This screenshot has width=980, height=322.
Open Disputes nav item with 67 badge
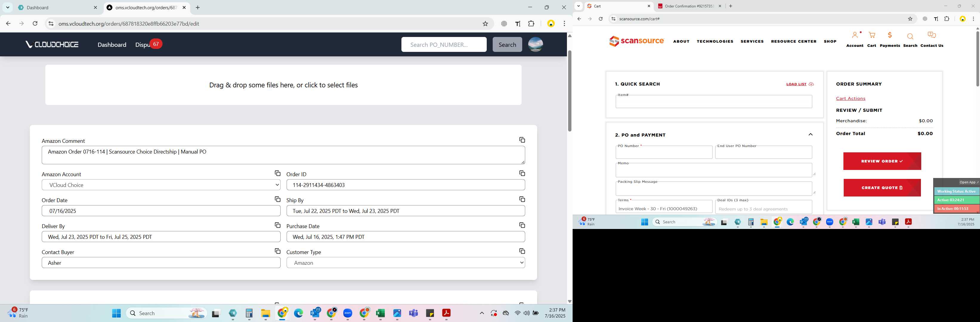148,44
